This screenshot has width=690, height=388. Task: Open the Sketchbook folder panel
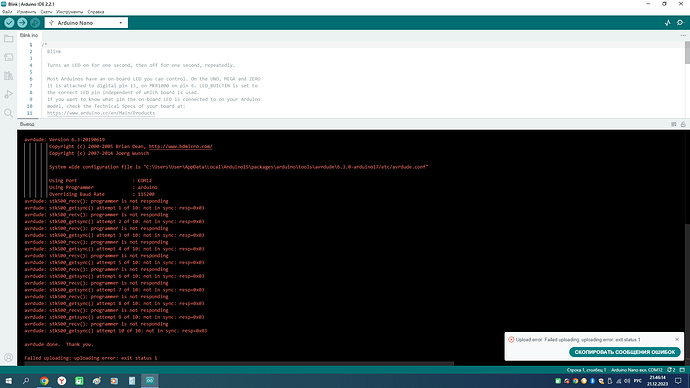tap(8, 39)
